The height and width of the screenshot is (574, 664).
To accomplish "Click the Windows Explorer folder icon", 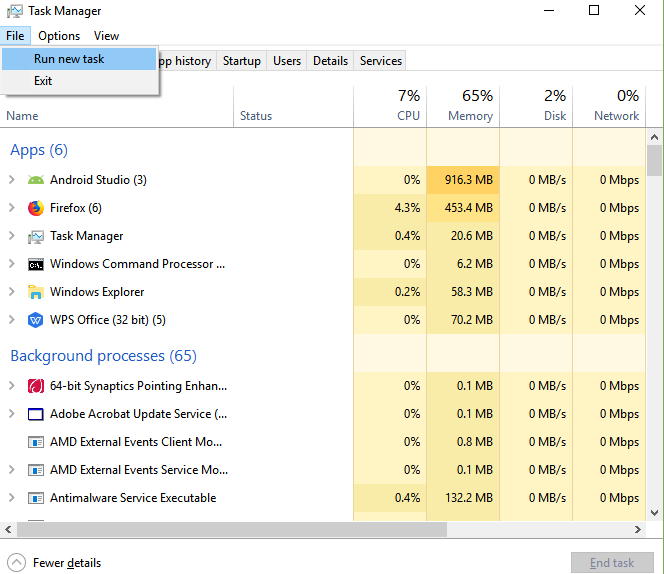I will (36, 292).
